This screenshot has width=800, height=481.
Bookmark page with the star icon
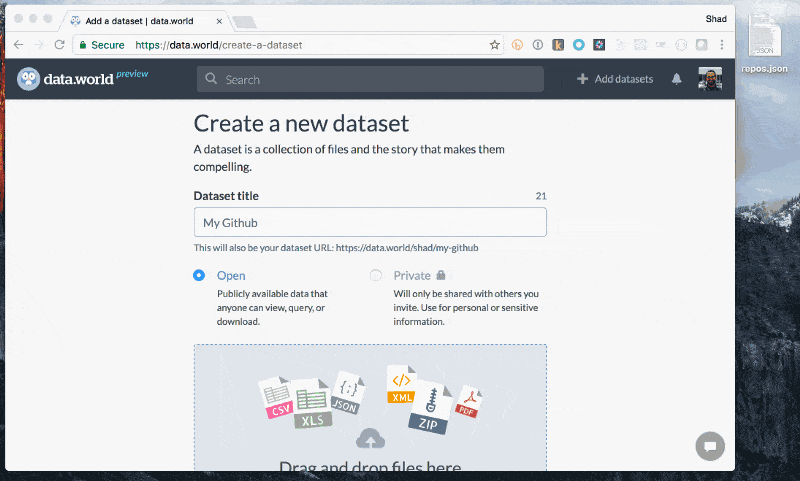494,45
